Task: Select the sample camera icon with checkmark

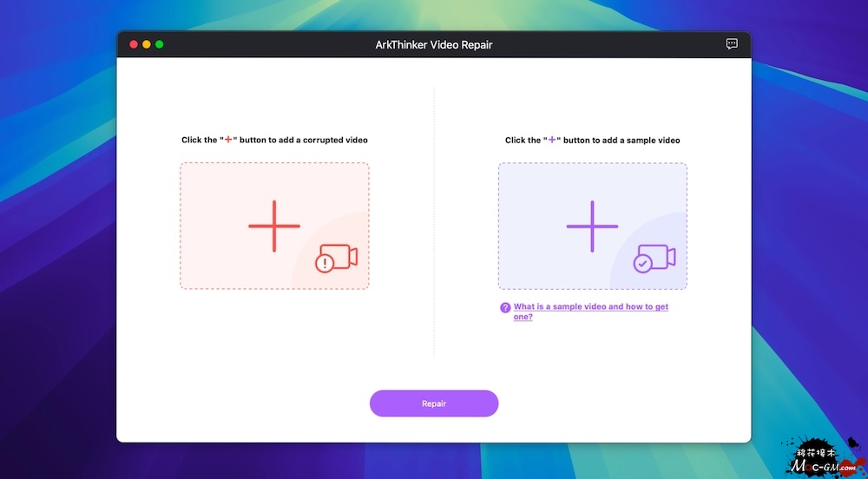Action: [654, 259]
